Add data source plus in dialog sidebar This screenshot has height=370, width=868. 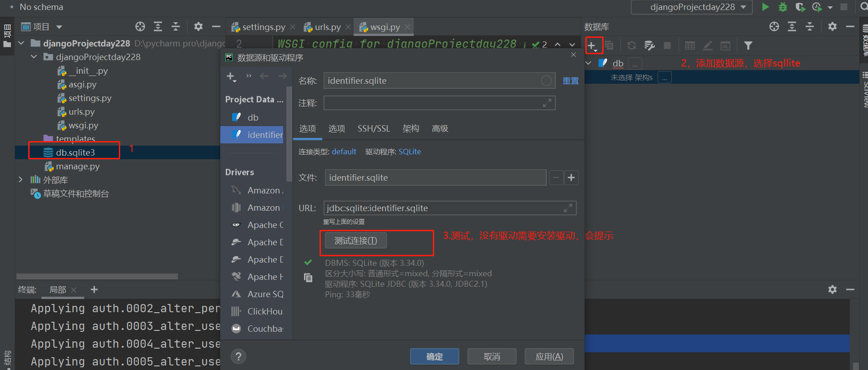[231, 76]
